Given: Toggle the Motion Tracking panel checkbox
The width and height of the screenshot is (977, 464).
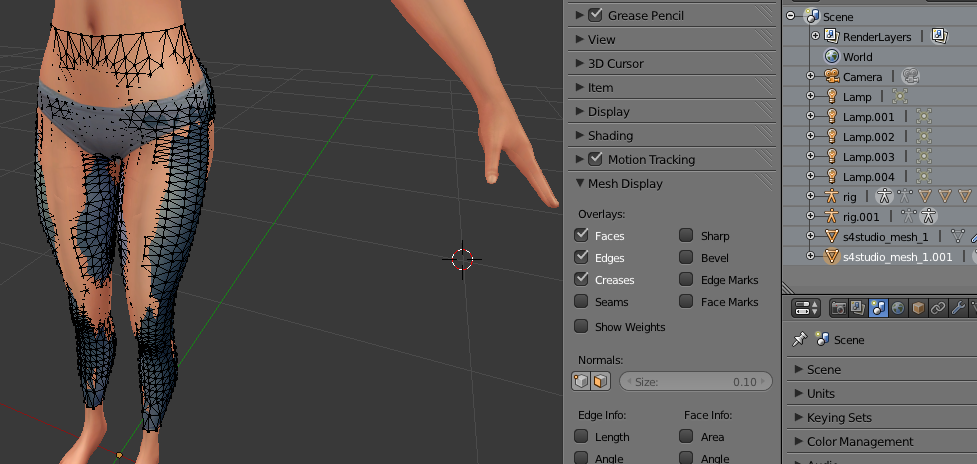Looking at the screenshot, I should [595, 159].
